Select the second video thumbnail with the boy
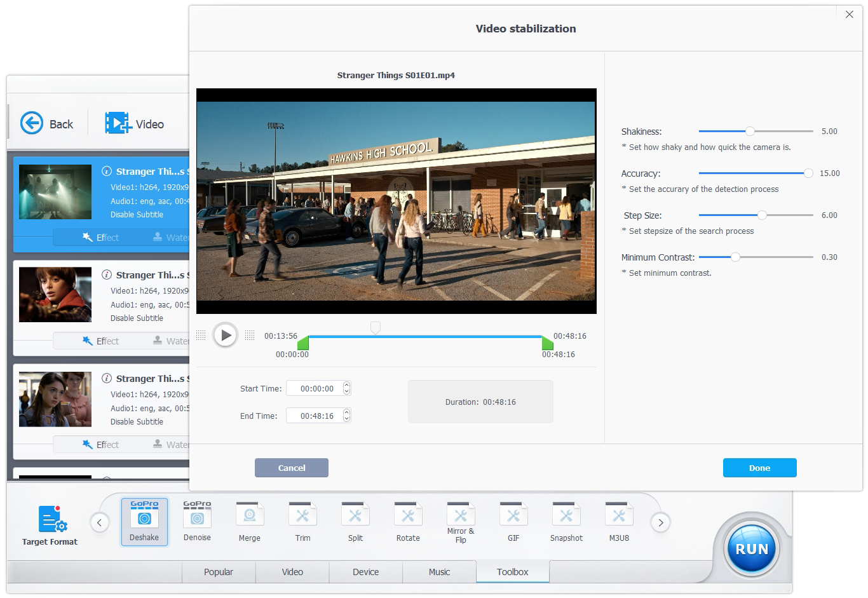The width and height of the screenshot is (868, 598). (55, 295)
